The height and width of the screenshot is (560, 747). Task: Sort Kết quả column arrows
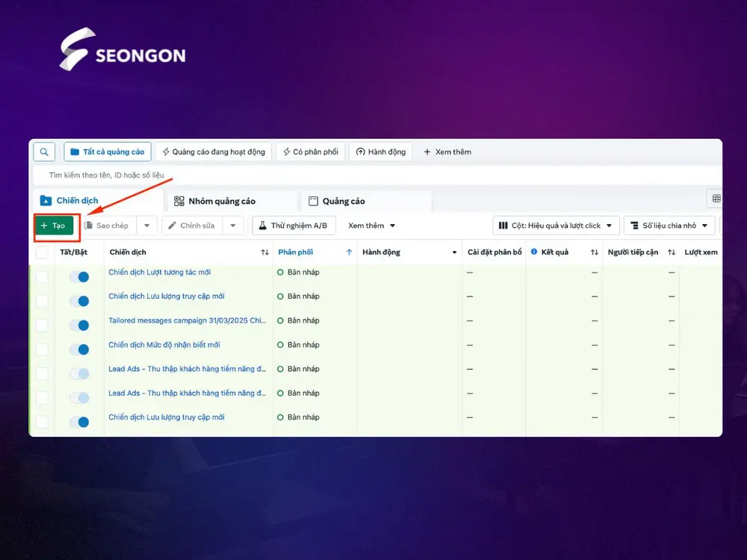594,252
